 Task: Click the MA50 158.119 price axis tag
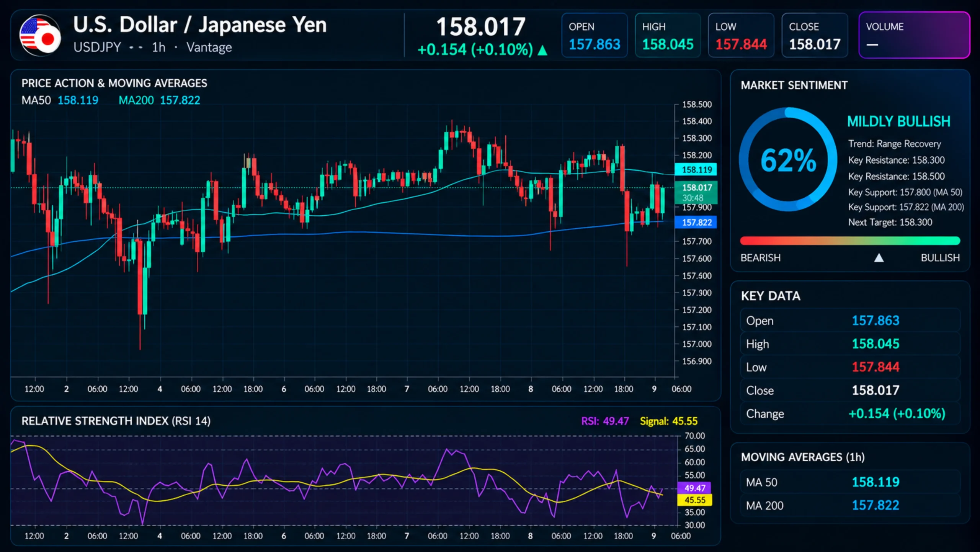(696, 169)
